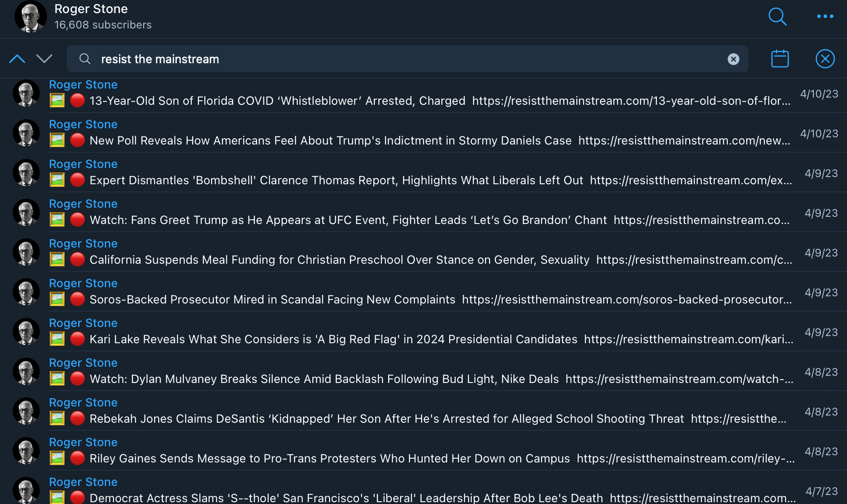
Task: Click avatar beside Dylan Mulvaney message
Action: coord(26,371)
